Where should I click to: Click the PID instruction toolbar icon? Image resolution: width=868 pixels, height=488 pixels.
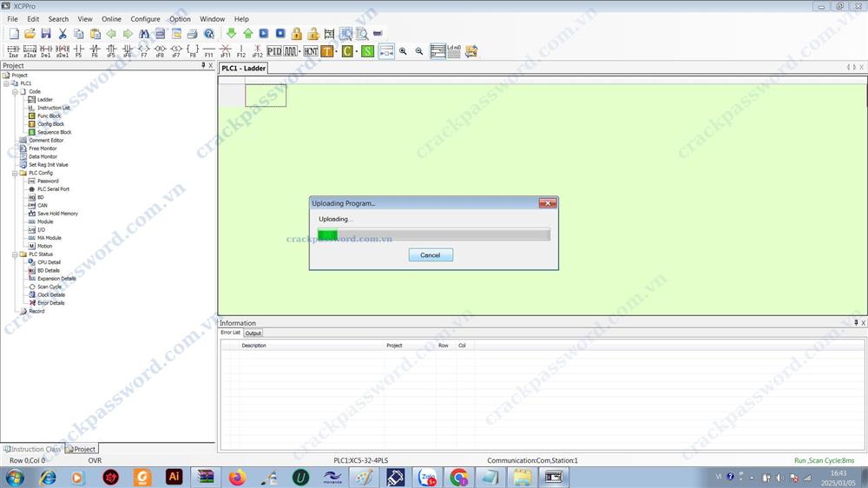point(274,51)
